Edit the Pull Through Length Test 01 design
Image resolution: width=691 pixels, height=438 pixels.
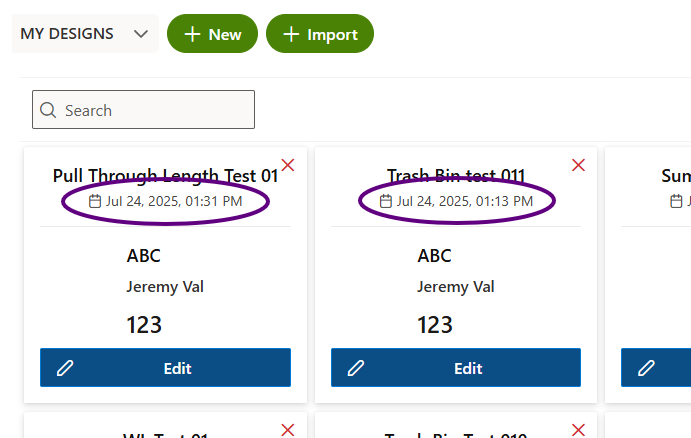click(x=165, y=367)
